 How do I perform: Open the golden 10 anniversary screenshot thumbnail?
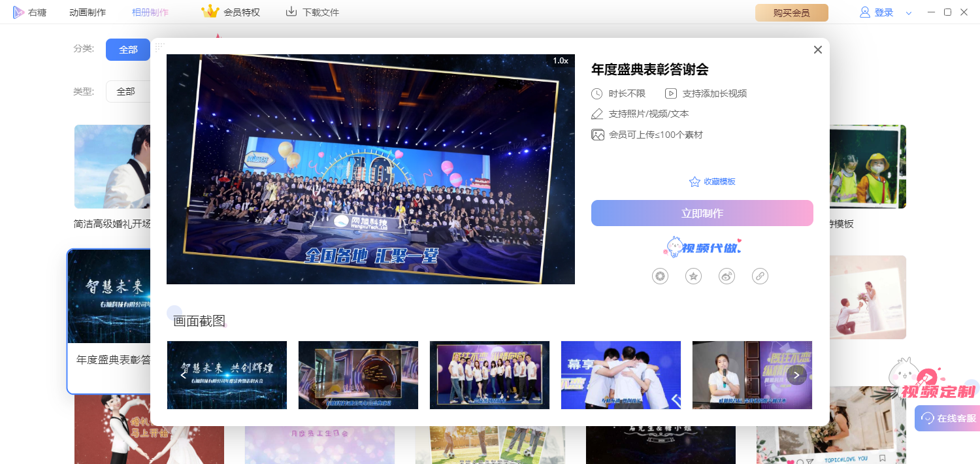(x=358, y=375)
